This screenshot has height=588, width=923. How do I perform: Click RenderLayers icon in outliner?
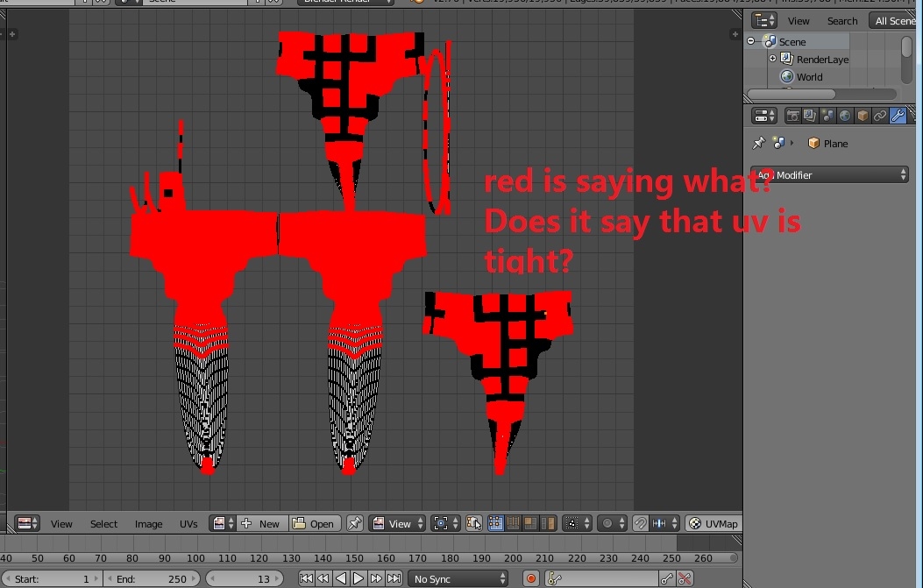click(787, 59)
